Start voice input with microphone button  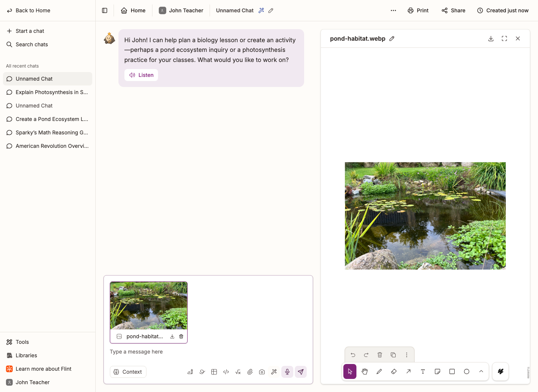pyautogui.click(x=287, y=372)
